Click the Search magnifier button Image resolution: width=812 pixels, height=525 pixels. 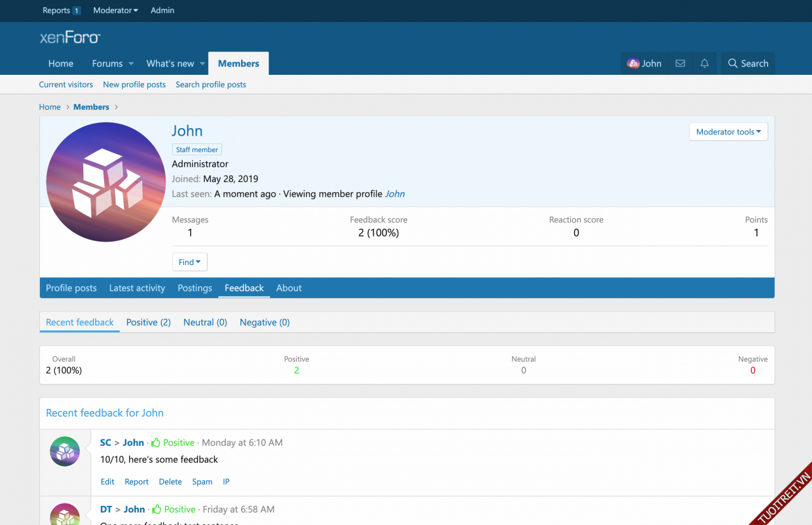click(748, 63)
